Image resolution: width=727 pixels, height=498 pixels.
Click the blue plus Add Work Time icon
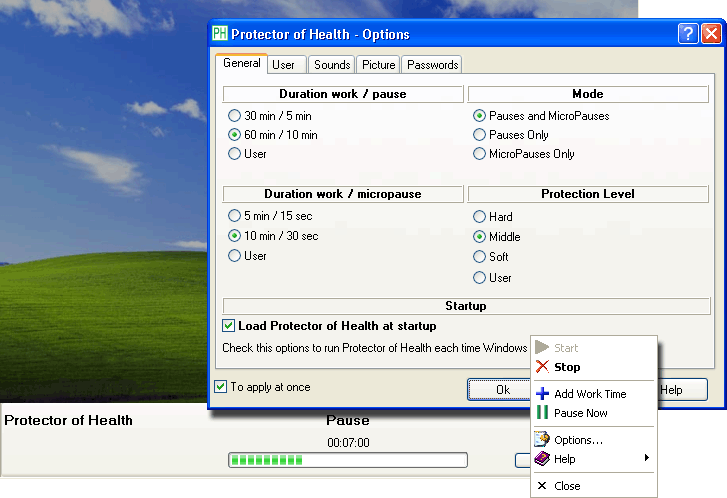[542, 394]
